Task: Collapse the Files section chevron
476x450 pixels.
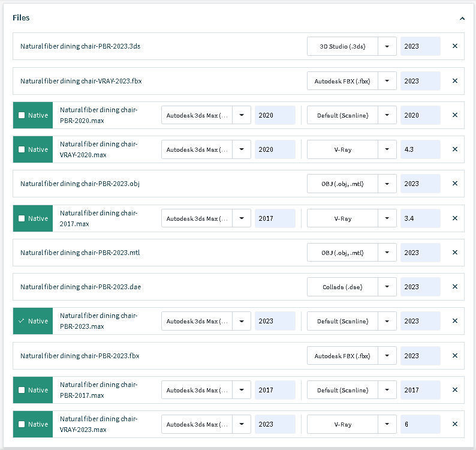Action: (x=462, y=19)
